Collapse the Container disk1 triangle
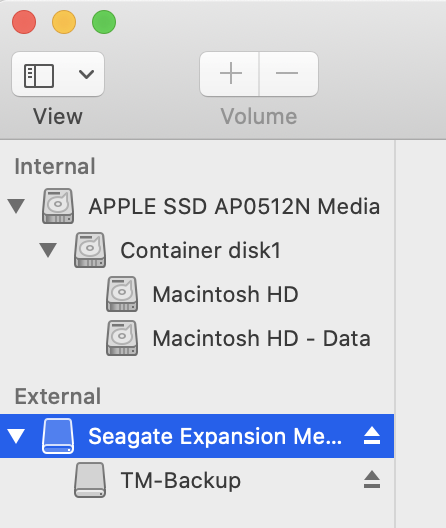 click(48, 250)
